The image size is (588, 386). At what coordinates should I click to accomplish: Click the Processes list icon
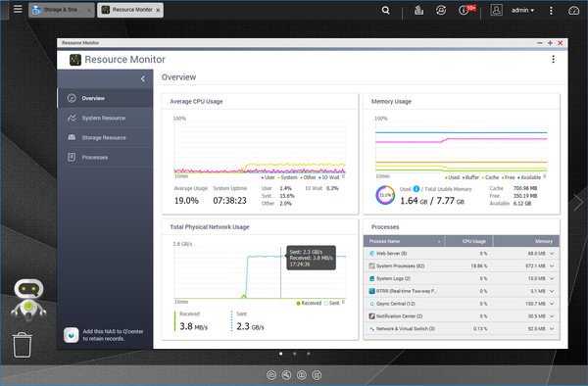coord(72,157)
